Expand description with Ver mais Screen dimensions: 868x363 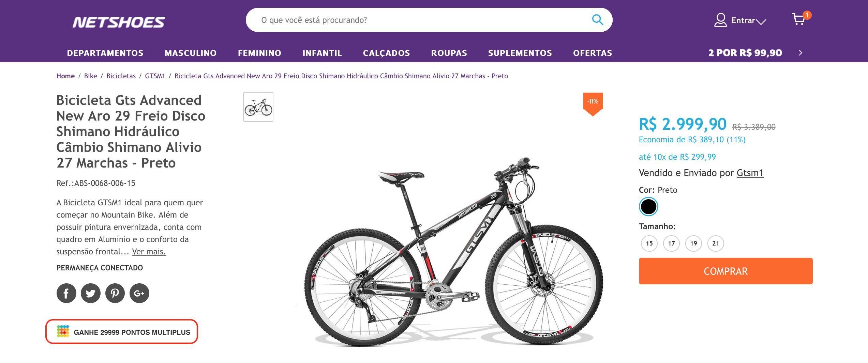(149, 252)
